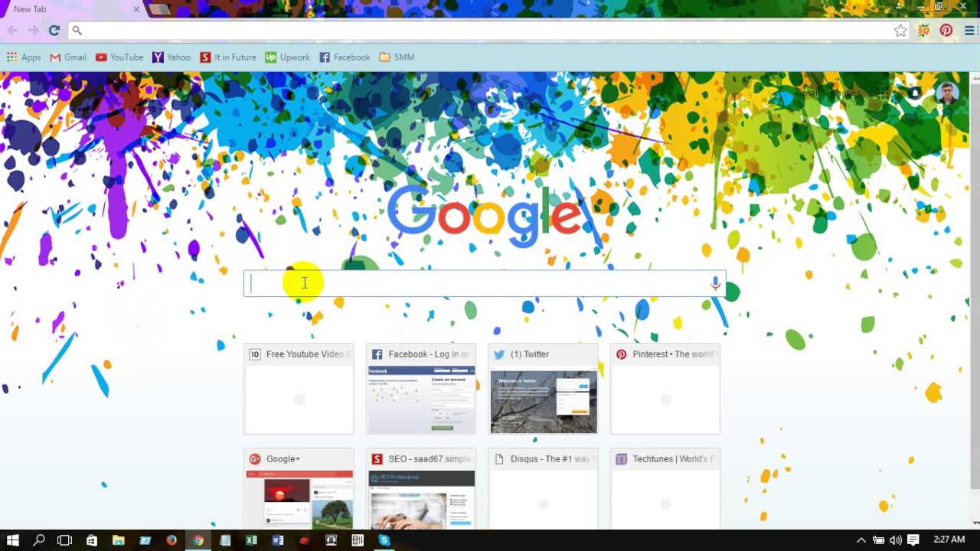Show hidden system tray icons
The width and height of the screenshot is (980, 551).
coord(861,540)
